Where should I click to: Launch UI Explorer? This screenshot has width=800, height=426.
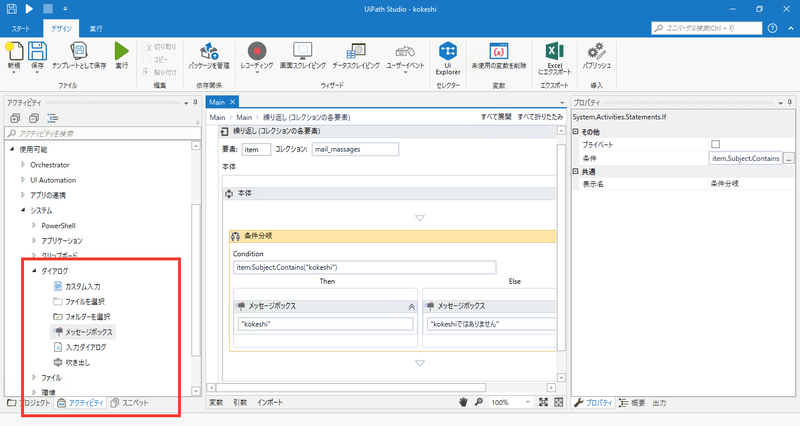tap(448, 59)
